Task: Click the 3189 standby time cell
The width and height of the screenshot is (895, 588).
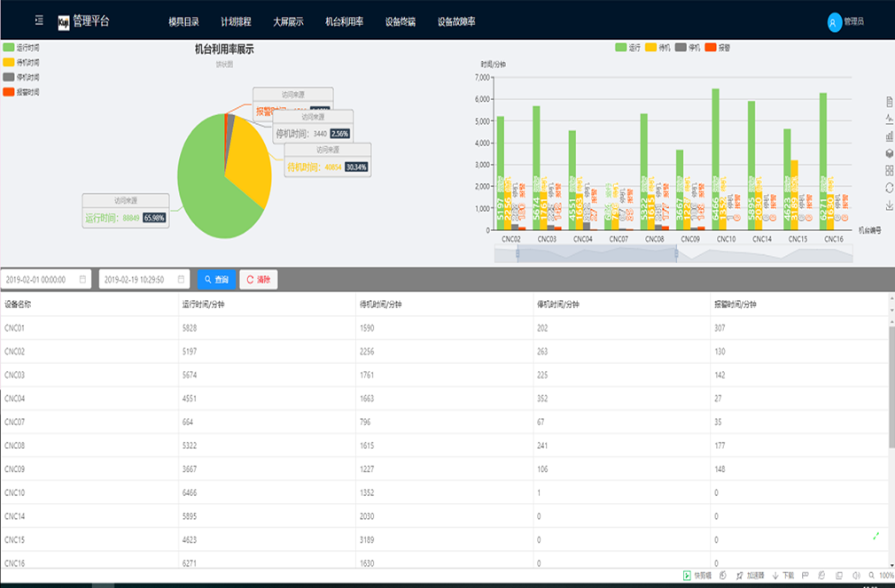Action: (x=445, y=539)
